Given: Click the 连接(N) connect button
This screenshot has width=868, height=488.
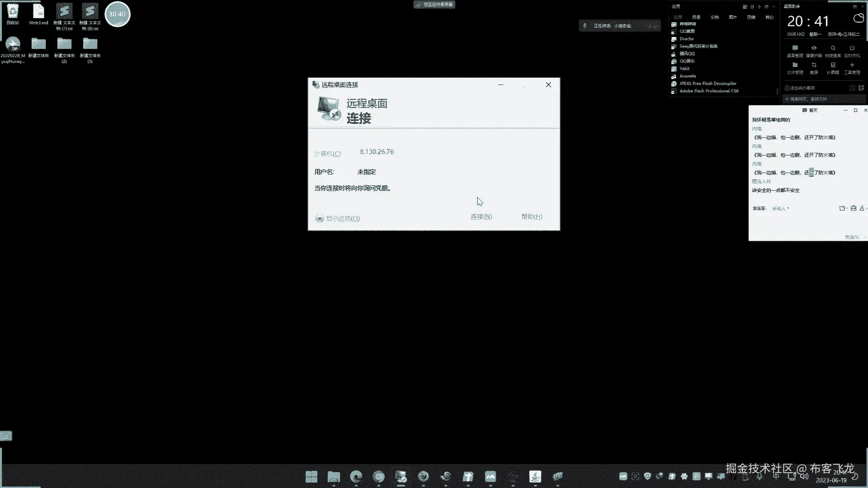Looking at the screenshot, I should pos(481,217).
